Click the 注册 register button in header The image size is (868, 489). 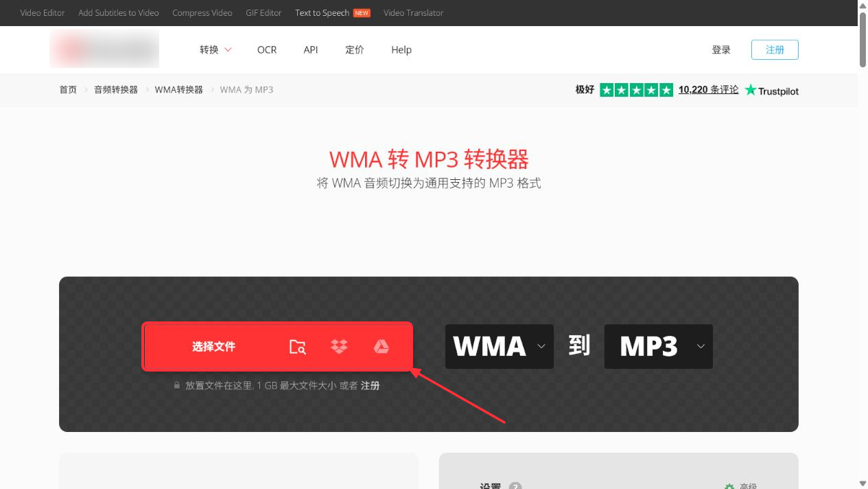[775, 49]
